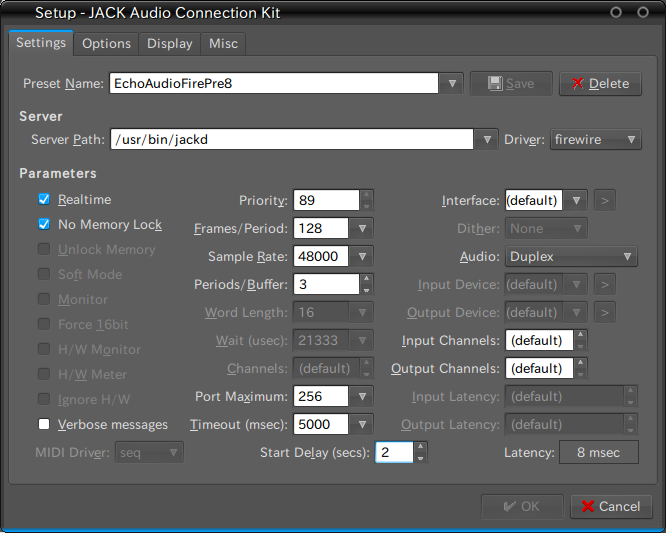Increase Periods/Buffer with up arrow
This screenshot has width=666, height=533.
click(367, 279)
